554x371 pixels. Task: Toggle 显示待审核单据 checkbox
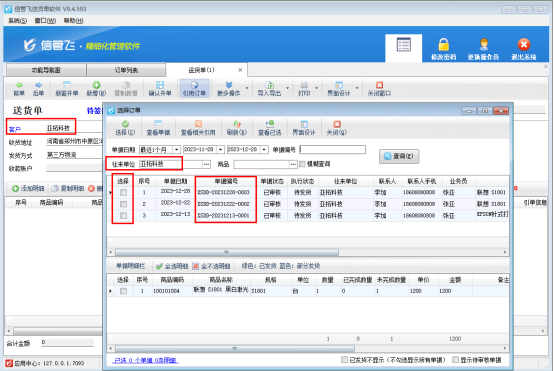click(x=455, y=360)
